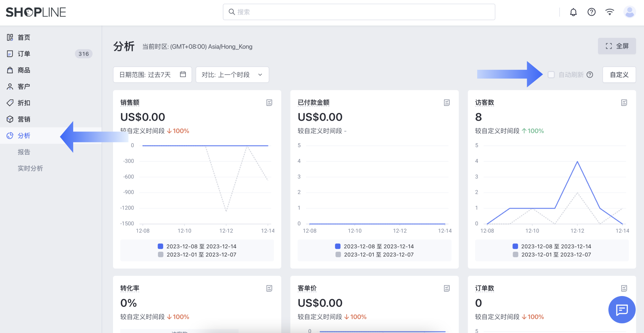Open the notifications bell icon

574,12
